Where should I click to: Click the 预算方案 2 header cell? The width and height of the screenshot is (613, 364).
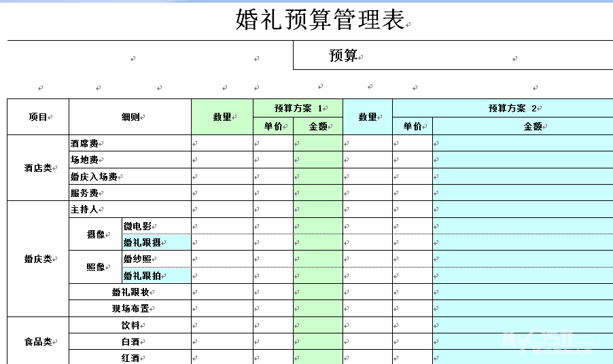tap(502, 108)
